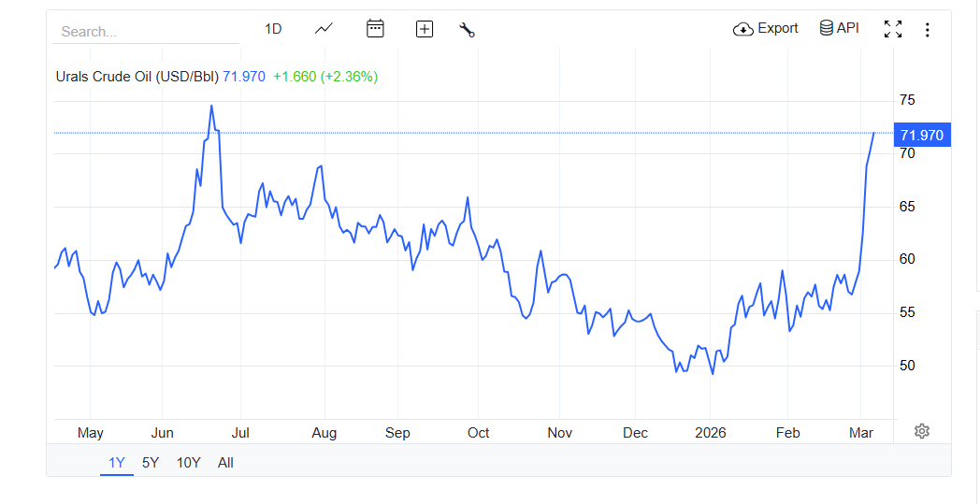Click the June peak on the chart line
Viewport: 980px width, 504px height.
(211, 106)
